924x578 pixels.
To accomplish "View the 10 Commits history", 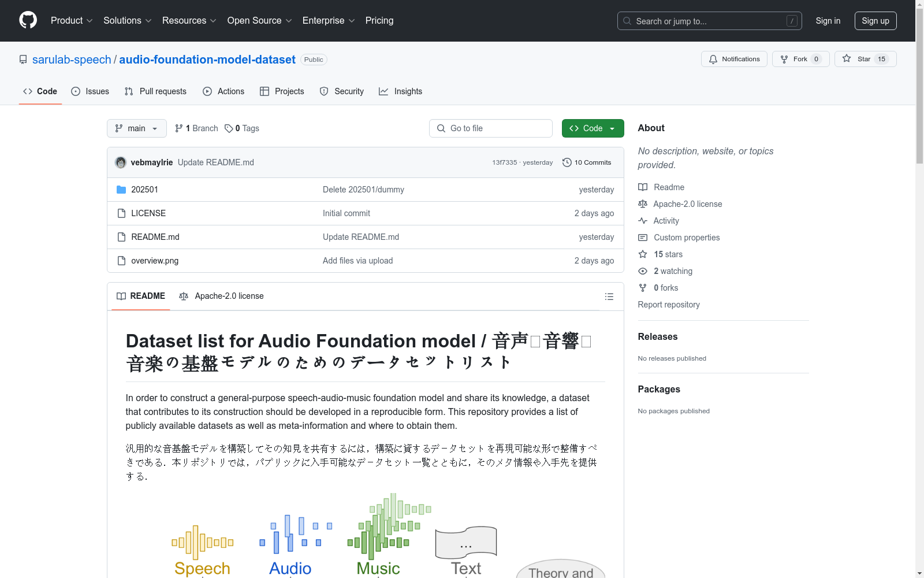I will 587,162.
